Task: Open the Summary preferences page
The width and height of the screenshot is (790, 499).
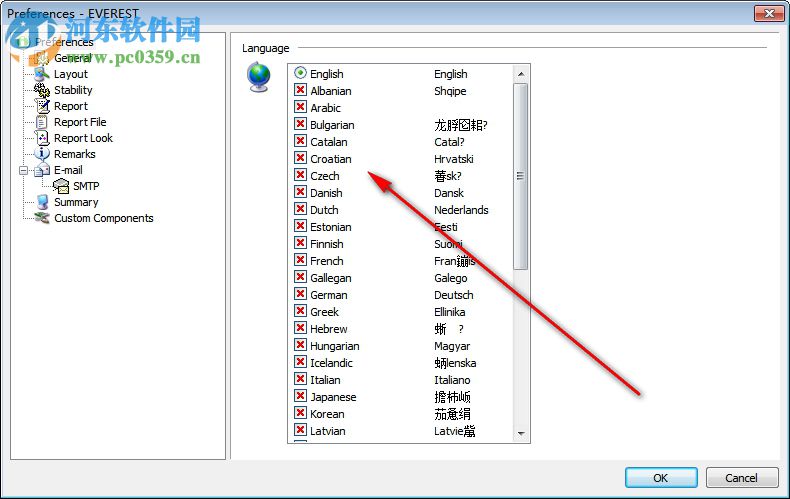Action: (x=77, y=202)
